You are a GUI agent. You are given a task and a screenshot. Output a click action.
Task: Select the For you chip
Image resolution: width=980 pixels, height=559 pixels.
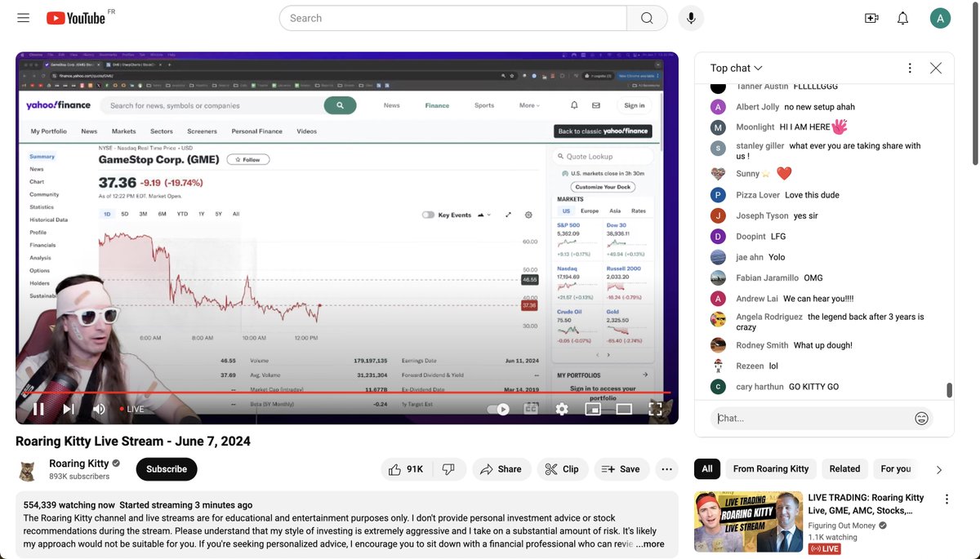[x=896, y=469]
